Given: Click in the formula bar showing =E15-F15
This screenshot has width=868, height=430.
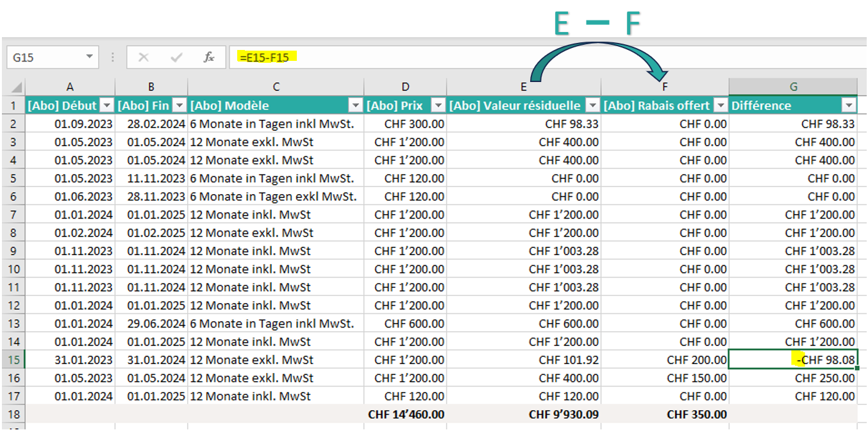Looking at the screenshot, I should point(513,58).
